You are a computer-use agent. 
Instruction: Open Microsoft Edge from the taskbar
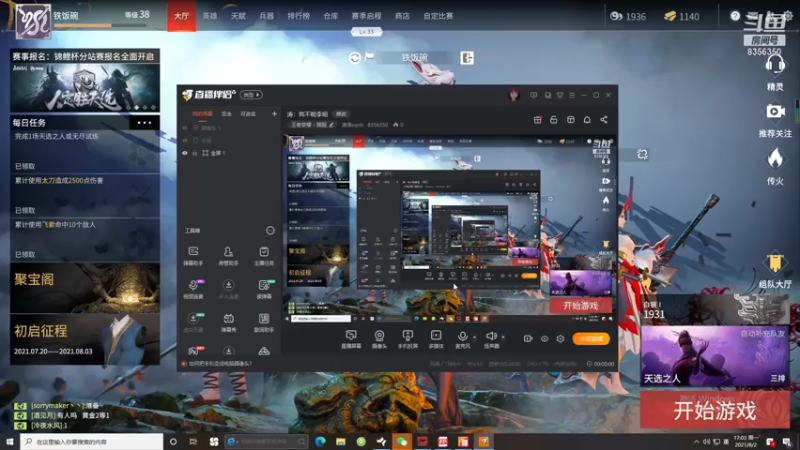[x=320, y=441]
